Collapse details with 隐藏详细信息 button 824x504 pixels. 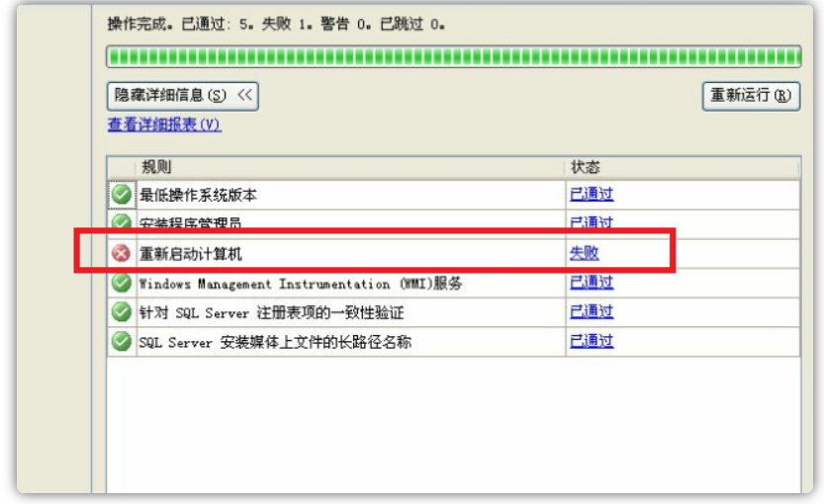[x=182, y=96]
